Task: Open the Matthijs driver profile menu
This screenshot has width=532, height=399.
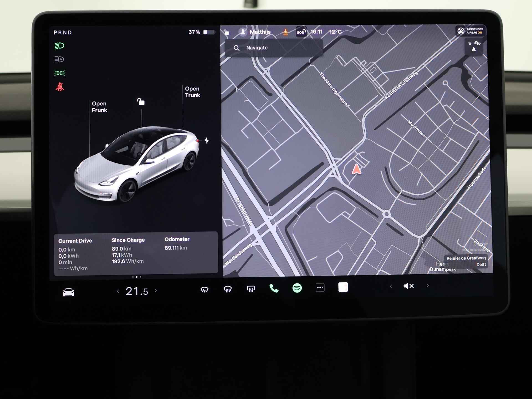Action: (x=255, y=32)
